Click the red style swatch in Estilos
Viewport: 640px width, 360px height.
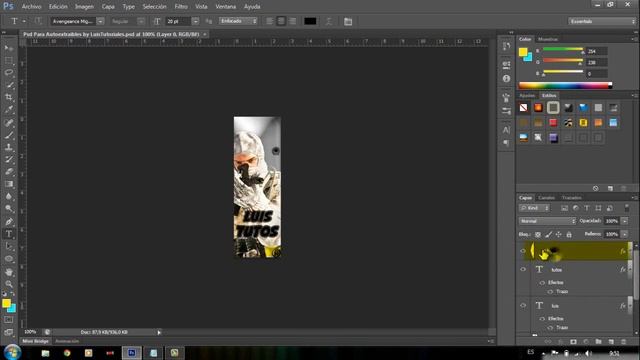tap(553, 123)
